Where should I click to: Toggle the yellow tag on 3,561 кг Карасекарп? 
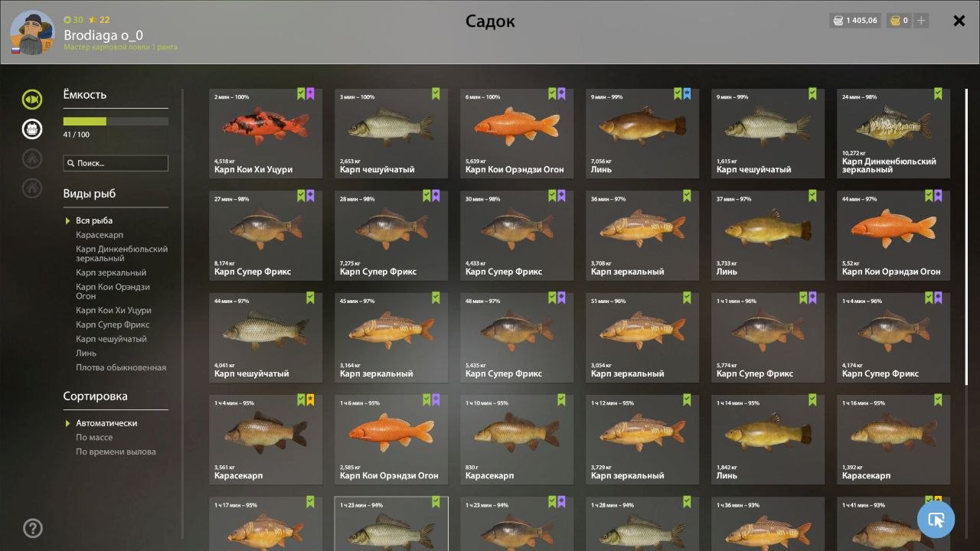[x=310, y=399]
